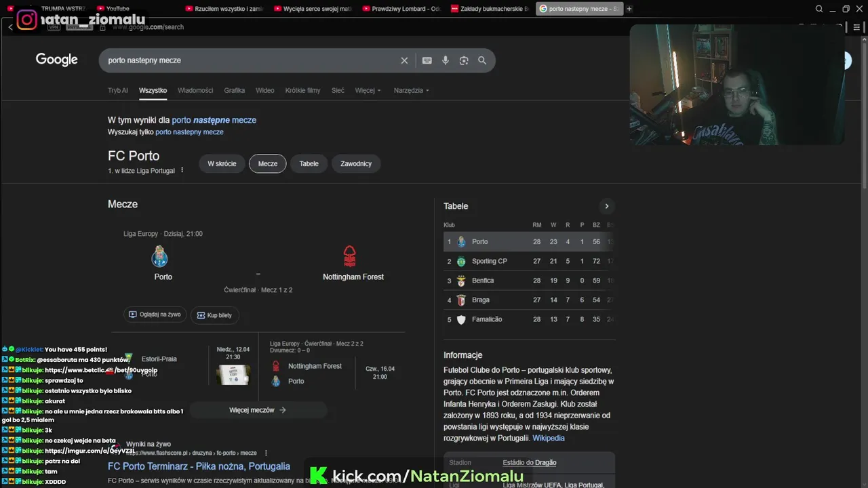The height and width of the screenshot is (488, 868).
Task: Select the Sieć tab
Action: coord(338,90)
